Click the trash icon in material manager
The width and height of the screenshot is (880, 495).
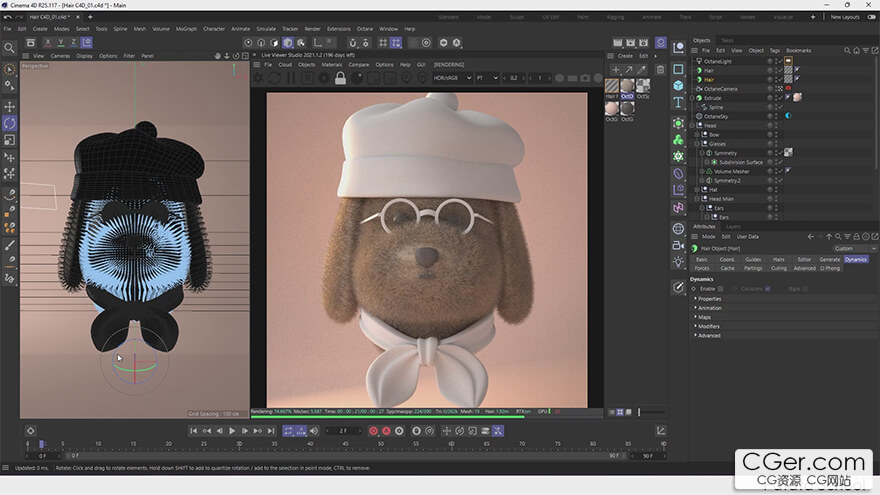[661, 70]
